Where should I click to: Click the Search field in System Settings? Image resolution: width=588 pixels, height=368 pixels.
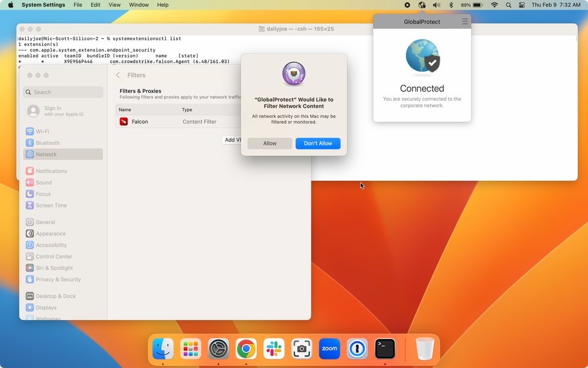63,92
